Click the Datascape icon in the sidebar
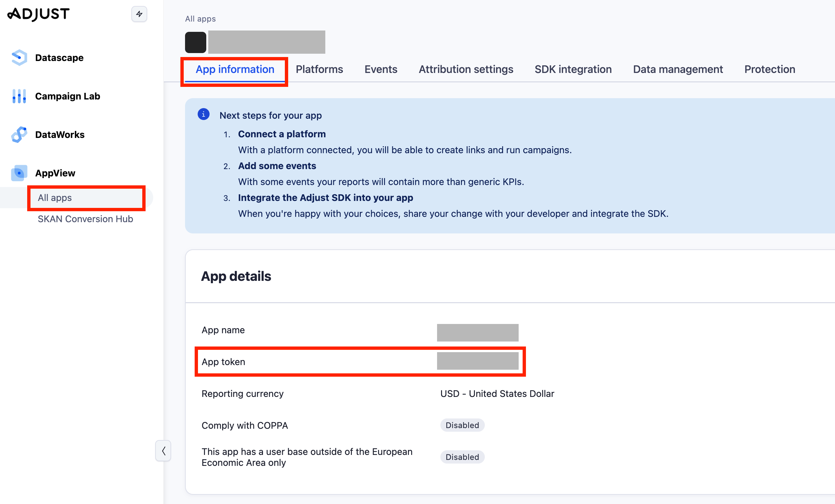The image size is (835, 504). (19, 58)
